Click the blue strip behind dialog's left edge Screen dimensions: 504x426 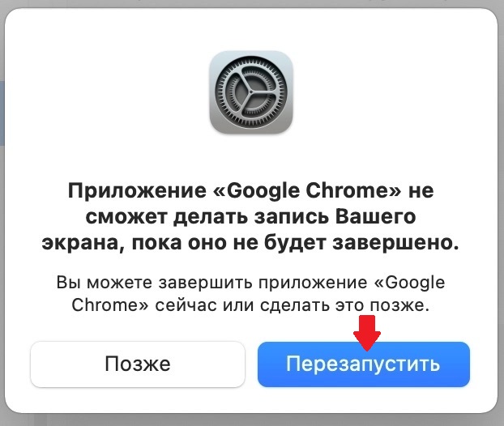pos(2,113)
